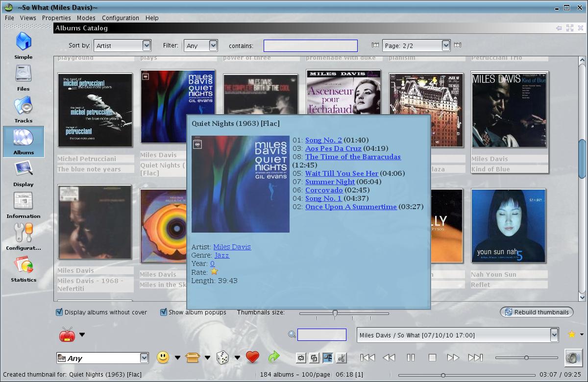The height and width of the screenshot is (382, 588).
Task: Click the box novelties icon
Action: [x=193, y=358]
